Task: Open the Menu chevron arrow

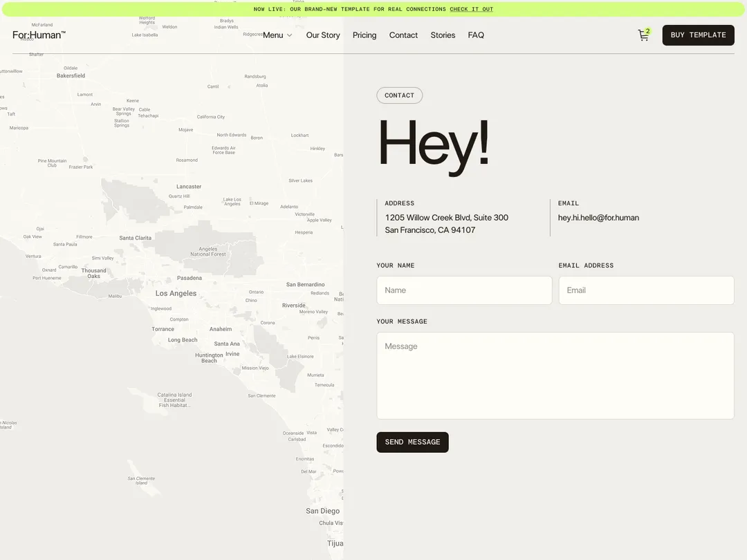Action: pyautogui.click(x=288, y=35)
